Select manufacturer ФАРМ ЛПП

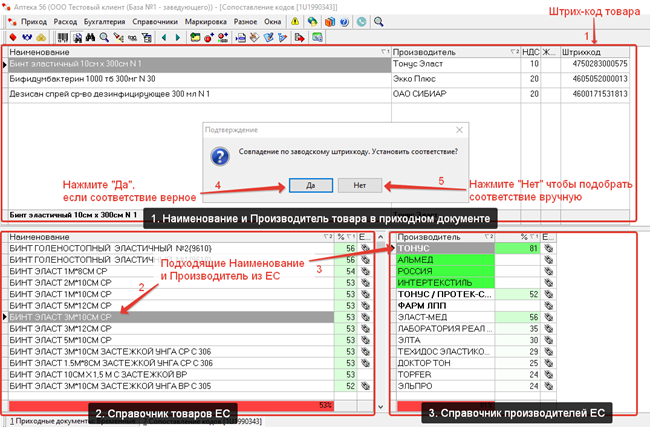pos(446,306)
